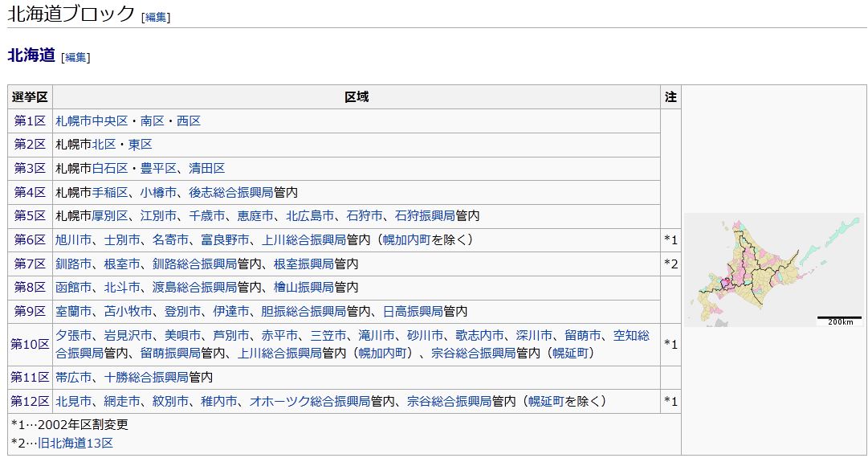Screen dimensions: 868x458
Task: Click 編集 link beside 北海道 subheading
Action: click(75, 57)
